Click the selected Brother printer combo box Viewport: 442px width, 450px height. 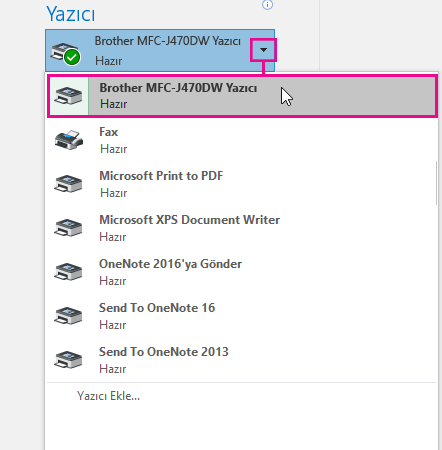(160, 50)
